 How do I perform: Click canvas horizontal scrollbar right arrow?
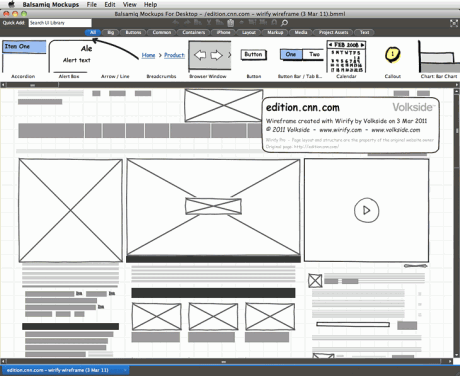[x=450, y=361]
